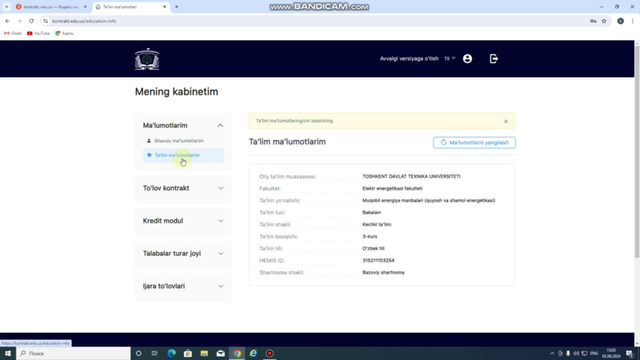
Task: Dismiss the yellow notification banner
Action: pos(506,121)
